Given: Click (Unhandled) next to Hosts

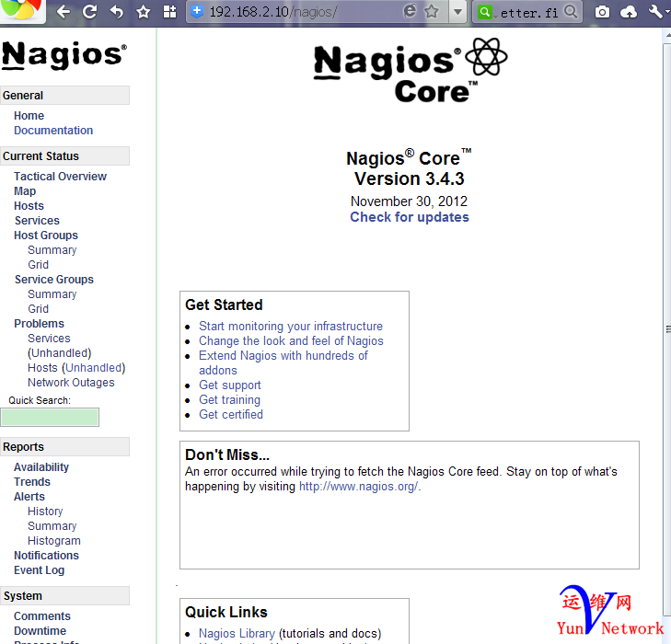Looking at the screenshot, I should coord(93,368).
